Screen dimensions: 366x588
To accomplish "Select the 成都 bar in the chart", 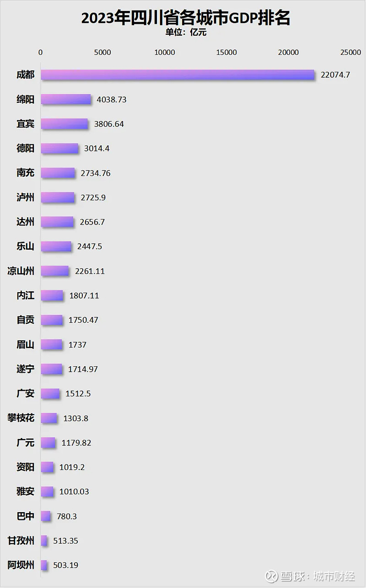I will (178, 75).
